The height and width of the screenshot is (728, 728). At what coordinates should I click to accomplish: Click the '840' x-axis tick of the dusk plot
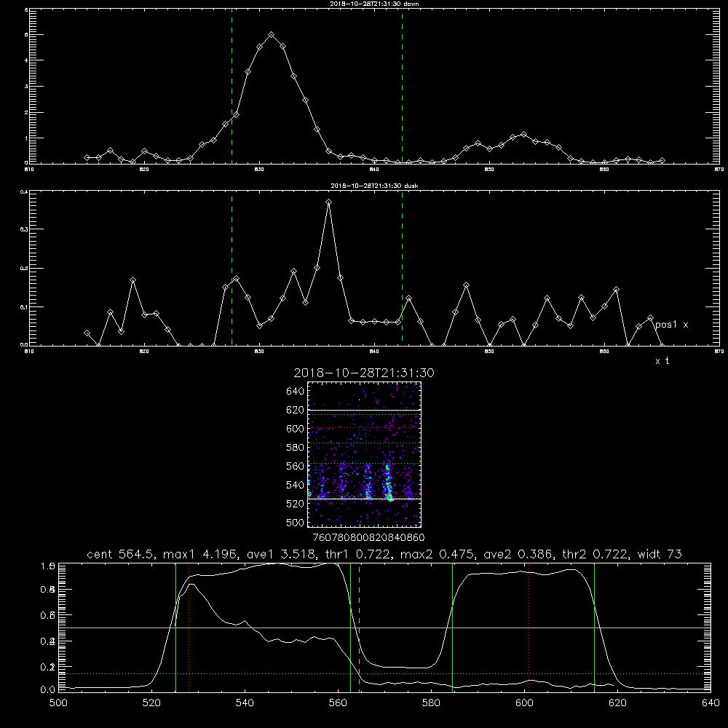point(374,352)
